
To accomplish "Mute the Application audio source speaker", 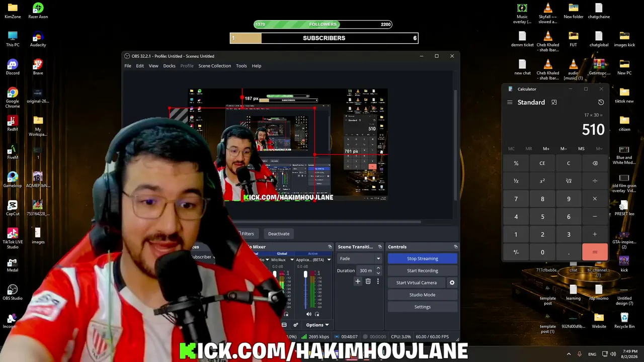I will [308, 314].
